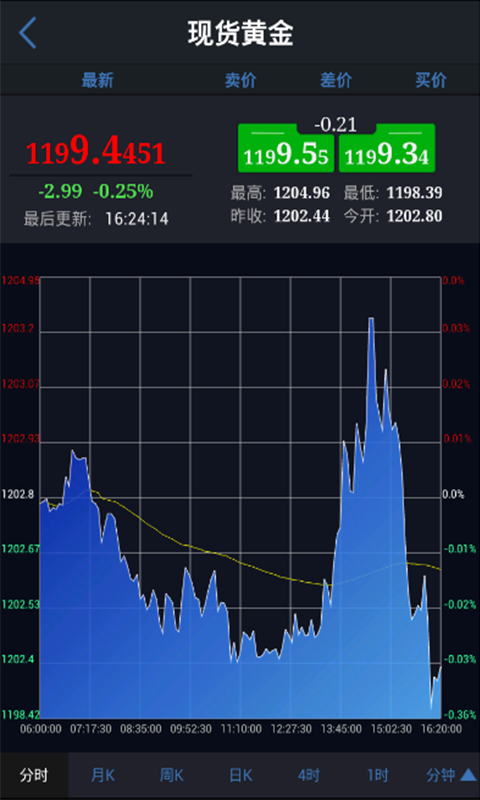The width and height of the screenshot is (480, 800).
Task: Tap the green buy price 1199.34 button
Action: (387, 148)
